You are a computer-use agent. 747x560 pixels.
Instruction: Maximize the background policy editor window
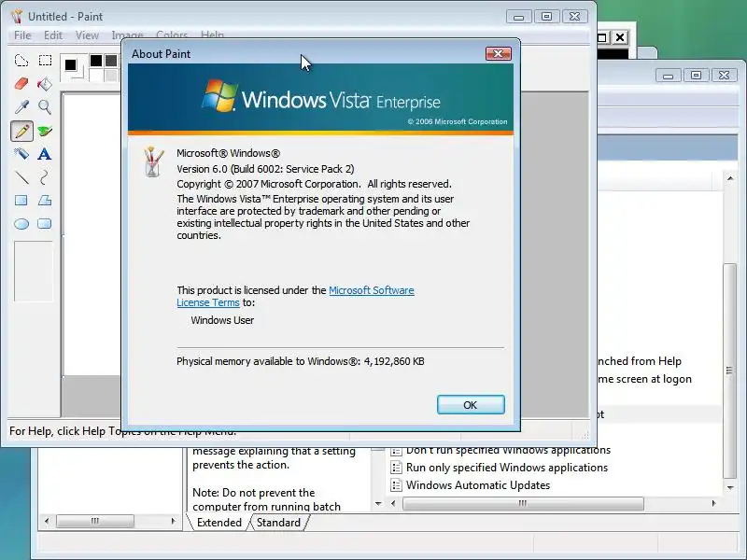point(696,76)
